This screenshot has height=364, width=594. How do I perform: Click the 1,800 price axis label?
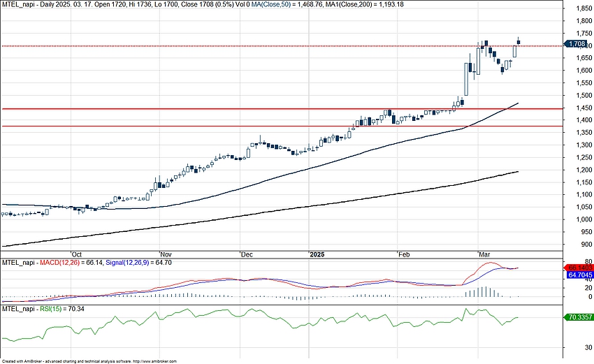coord(583,22)
